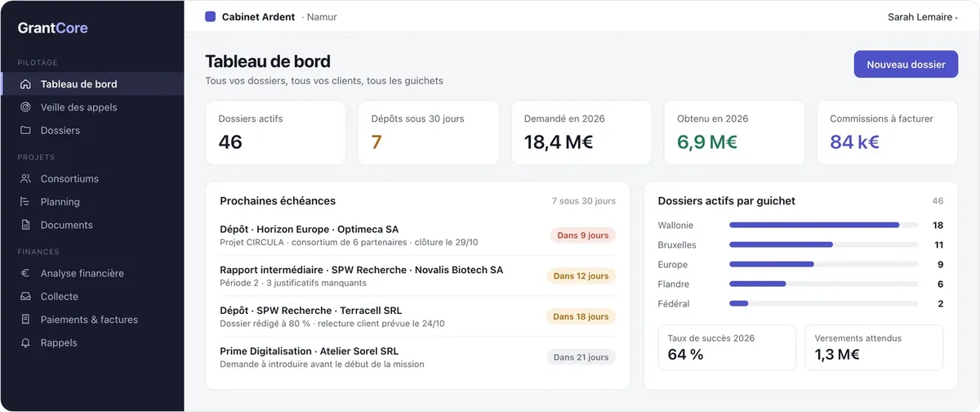Viewport: 980px width, 412px height.
Task: Click the Fédéral progress bar
Action: coord(823,303)
